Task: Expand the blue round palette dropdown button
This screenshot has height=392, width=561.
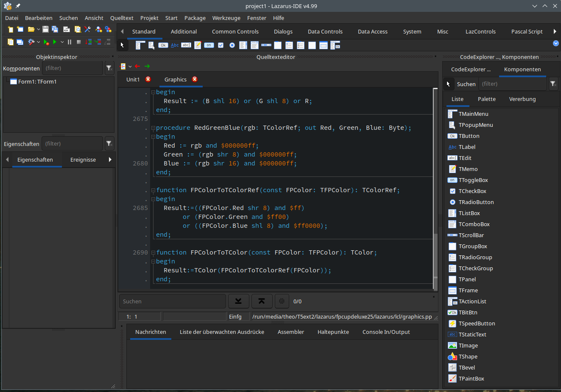Action: pos(555,43)
